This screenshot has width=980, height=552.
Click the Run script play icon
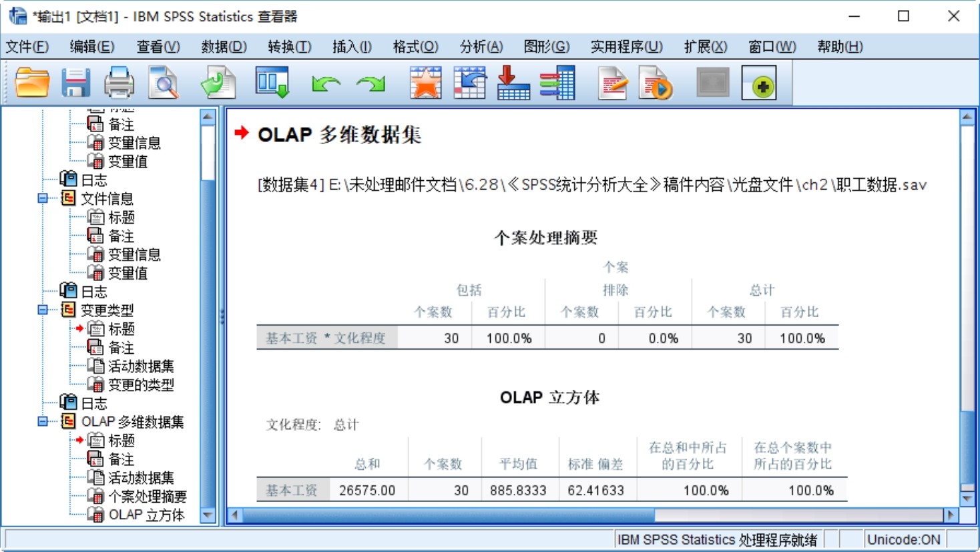pyautogui.click(x=656, y=83)
